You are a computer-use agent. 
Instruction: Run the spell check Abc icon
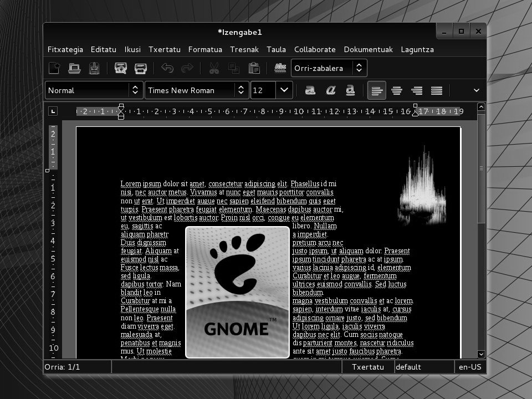point(280,68)
